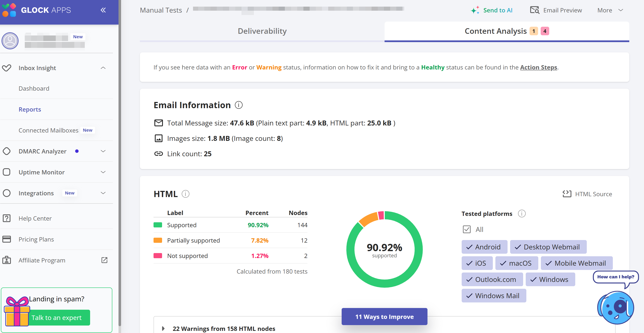Expand the 22 Warnings disclosure triangle
Screen dimensions: 644x333
(x=163, y=329)
